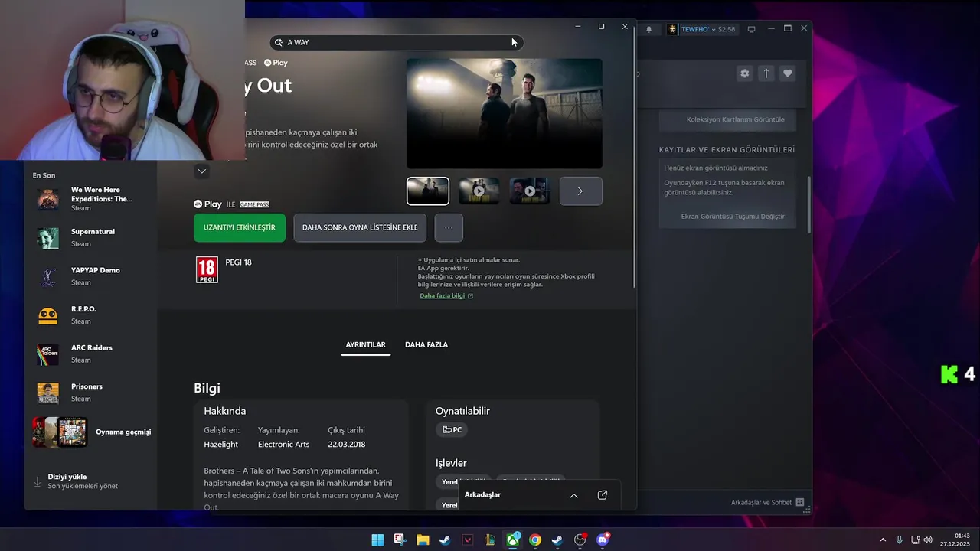Add game to favorites heart icon in Steam
This screenshot has width=980, height=551.
[788, 73]
